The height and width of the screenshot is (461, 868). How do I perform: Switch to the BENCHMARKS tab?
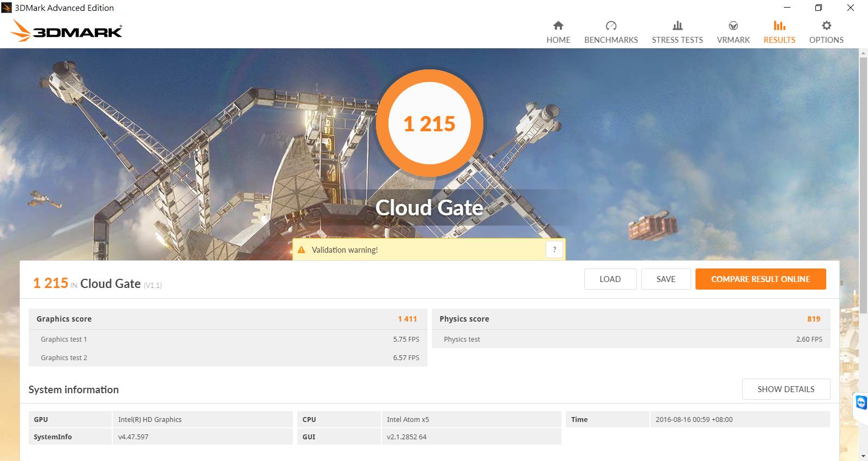[611, 40]
